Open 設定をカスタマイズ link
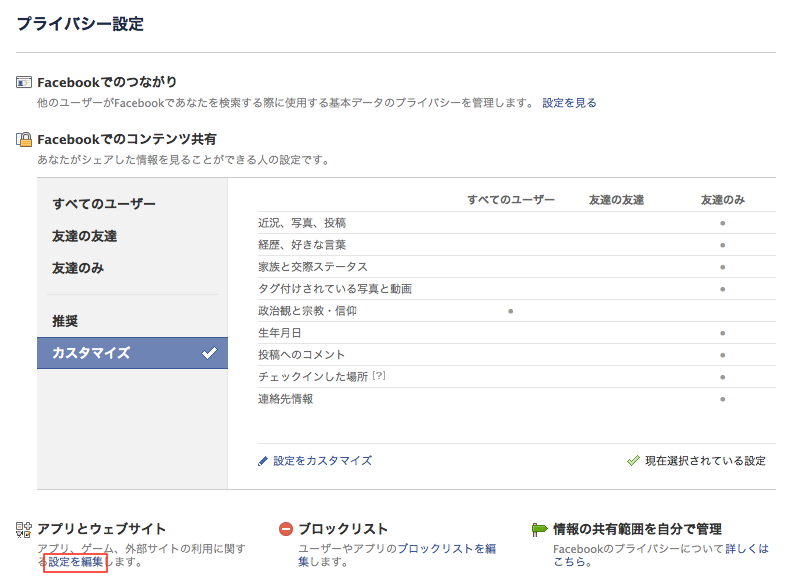Viewport: 788px width, 586px height. click(x=323, y=461)
